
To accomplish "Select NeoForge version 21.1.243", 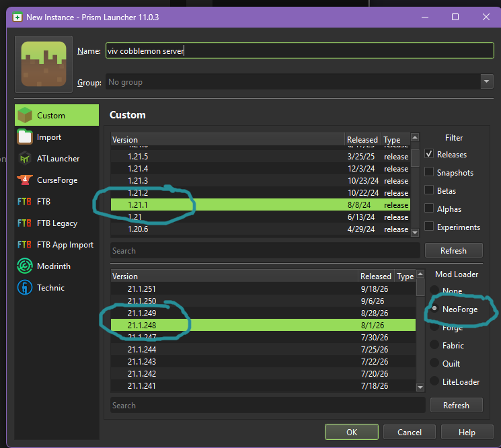I will (x=264, y=362).
